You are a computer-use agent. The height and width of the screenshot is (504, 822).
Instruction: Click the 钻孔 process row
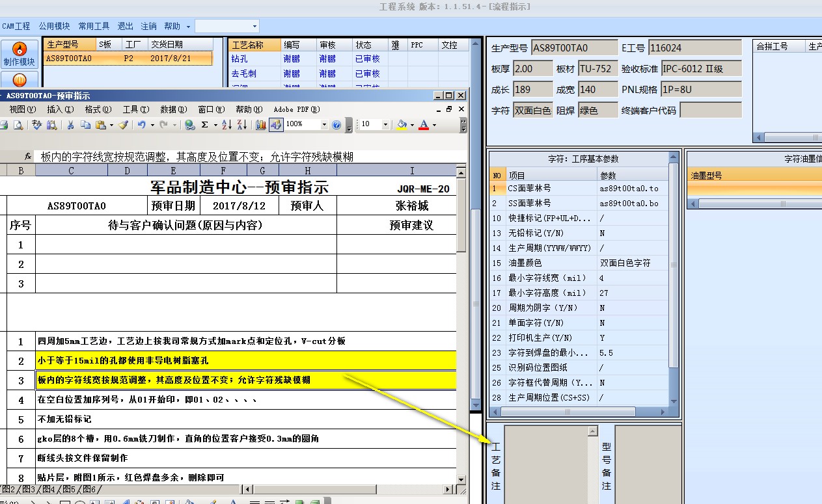tap(349, 58)
